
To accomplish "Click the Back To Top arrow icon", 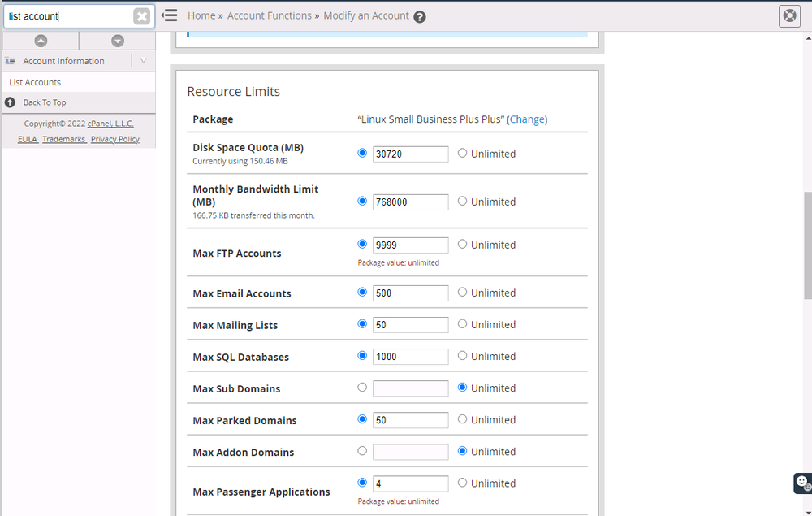I will click(x=10, y=102).
